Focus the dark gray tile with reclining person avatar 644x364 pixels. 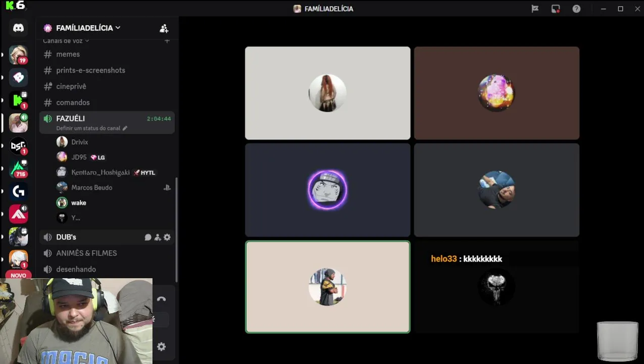pos(497,190)
